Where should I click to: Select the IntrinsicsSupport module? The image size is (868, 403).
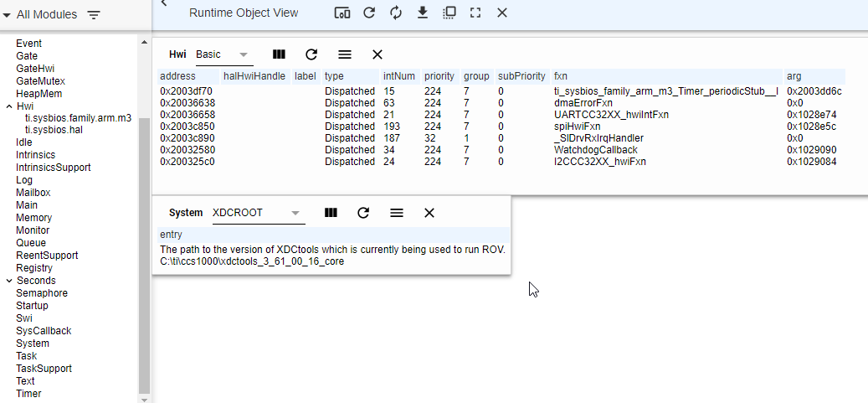pyautogui.click(x=53, y=168)
